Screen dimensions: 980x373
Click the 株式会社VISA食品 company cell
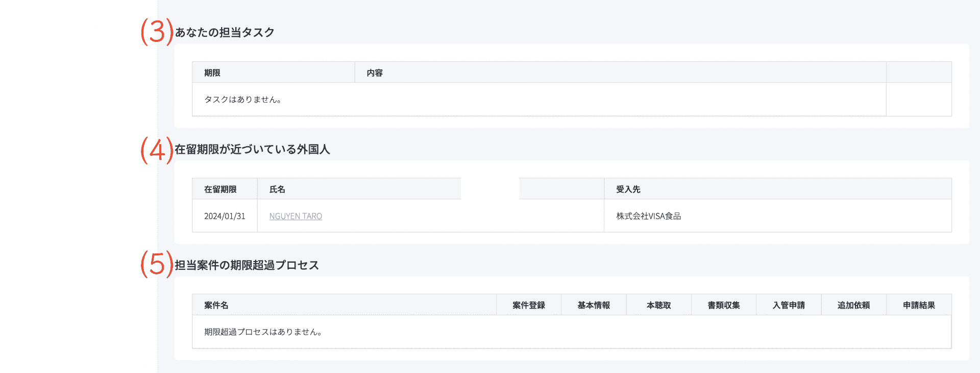click(x=648, y=216)
